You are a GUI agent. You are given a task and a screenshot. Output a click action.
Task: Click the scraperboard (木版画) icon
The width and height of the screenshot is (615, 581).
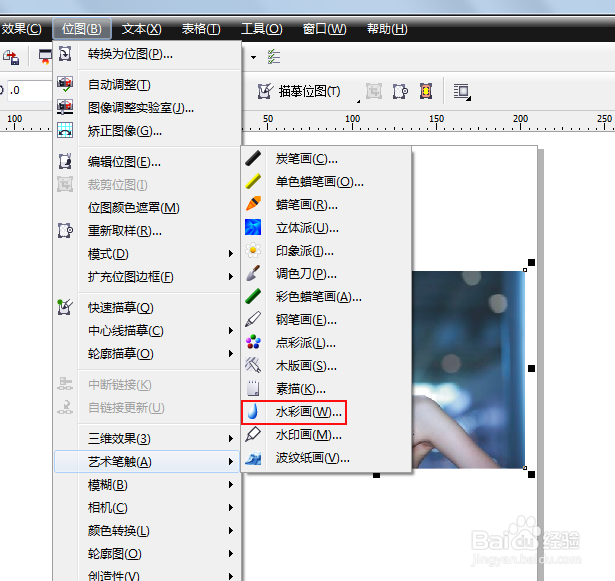[253, 366]
